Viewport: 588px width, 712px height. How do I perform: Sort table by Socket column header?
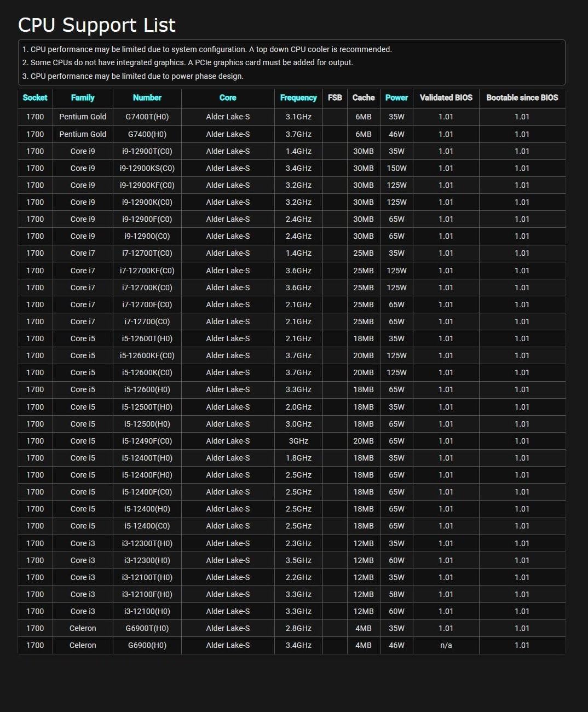(35, 97)
